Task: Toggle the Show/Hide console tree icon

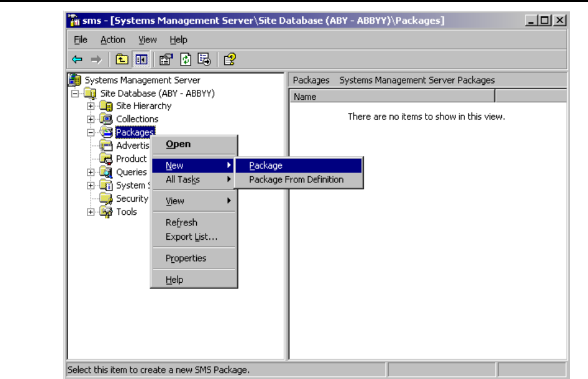Action: tap(141, 59)
